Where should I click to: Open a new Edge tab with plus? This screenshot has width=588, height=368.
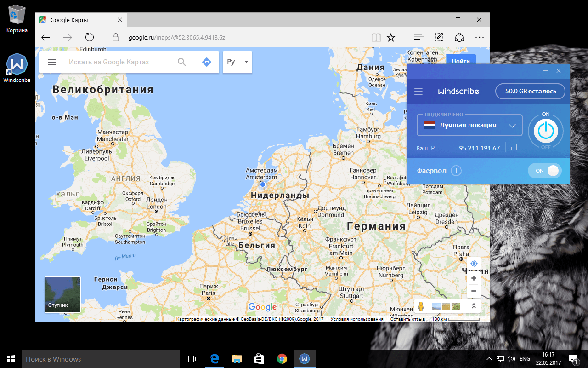point(135,20)
